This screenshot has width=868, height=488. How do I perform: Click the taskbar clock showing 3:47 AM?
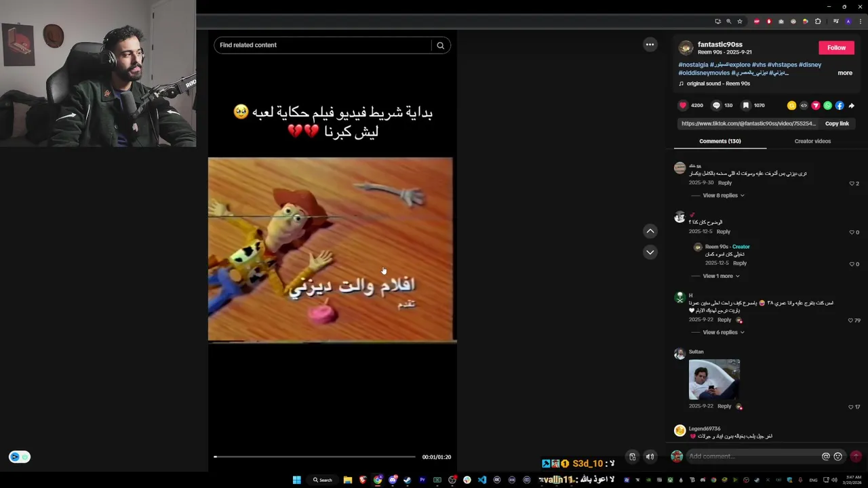coord(852,480)
